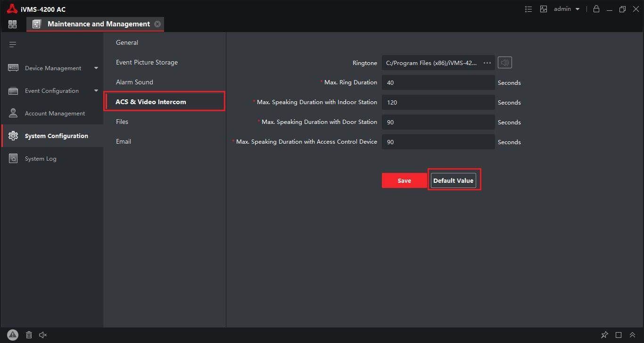Maximize the alarm panel square icon
The height and width of the screenshot is (343, 644).
[x=619, y=335]
